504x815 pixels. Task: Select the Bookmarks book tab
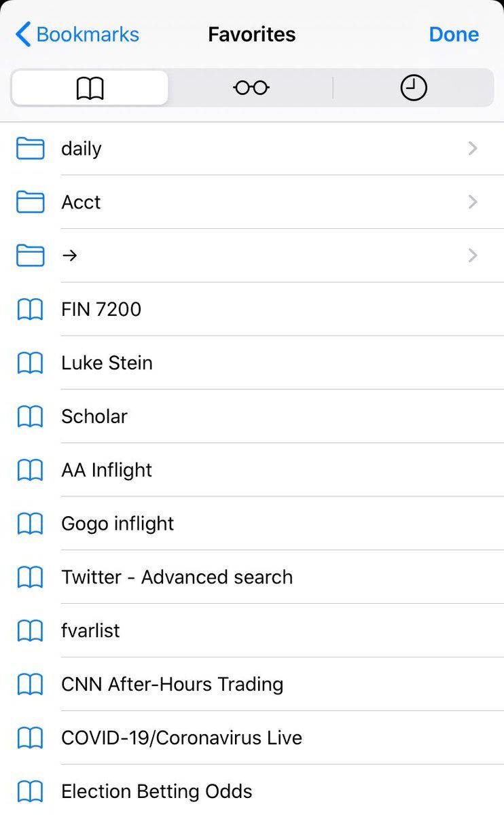(90, 88)
